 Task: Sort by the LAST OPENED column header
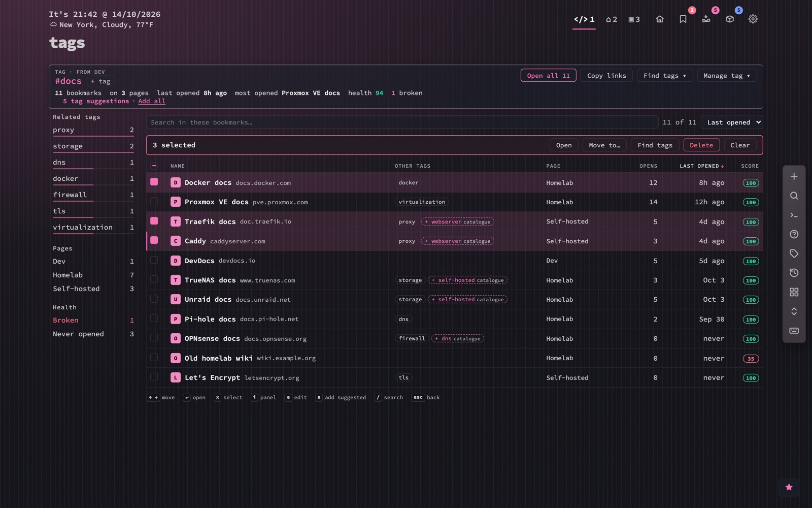click(x=702, y=166)
